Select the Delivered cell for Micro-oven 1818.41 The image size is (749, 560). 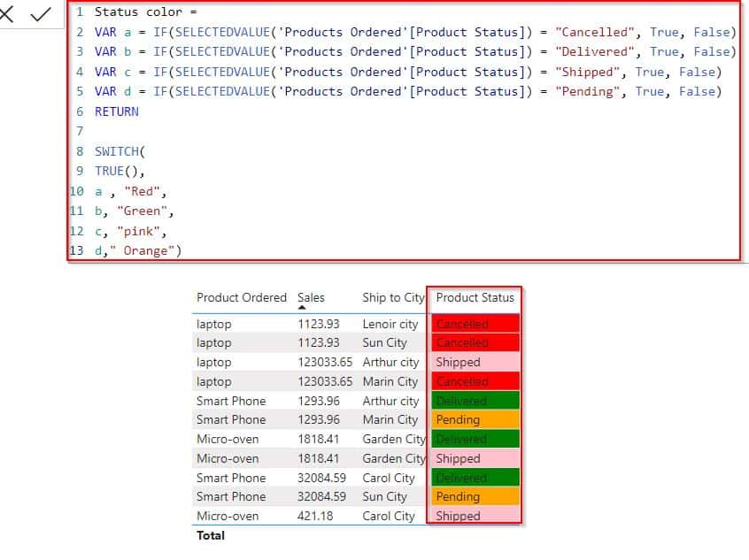point(475,439)
